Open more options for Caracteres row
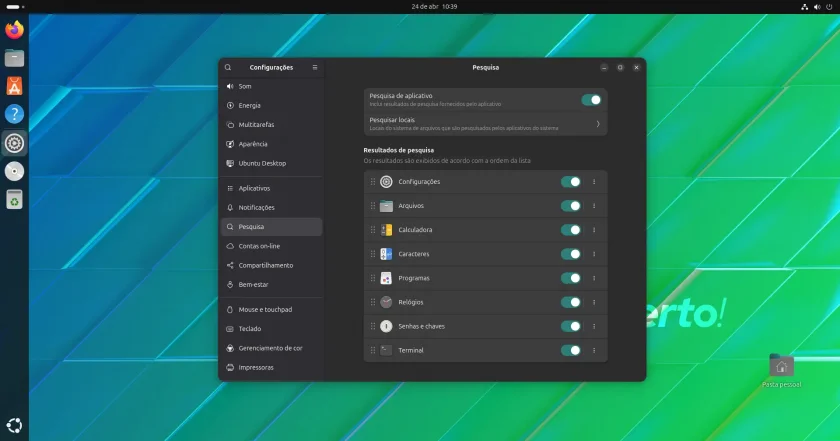 coord(594,254)
